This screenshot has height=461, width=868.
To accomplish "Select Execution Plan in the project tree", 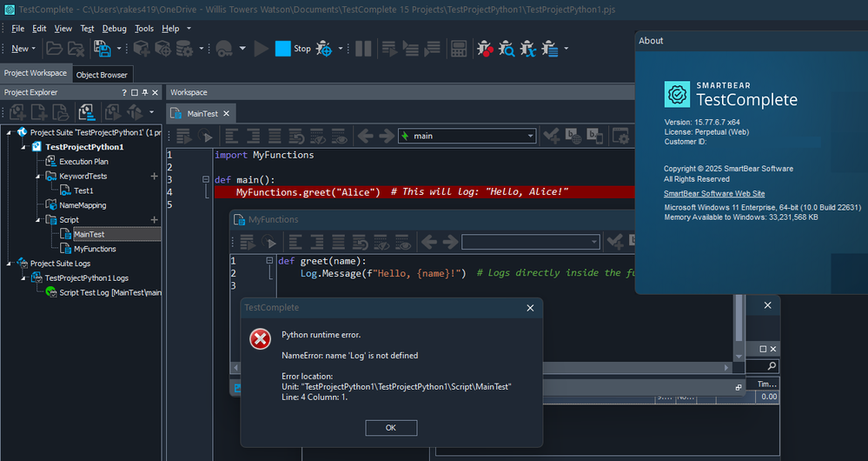I will (83, 162).
